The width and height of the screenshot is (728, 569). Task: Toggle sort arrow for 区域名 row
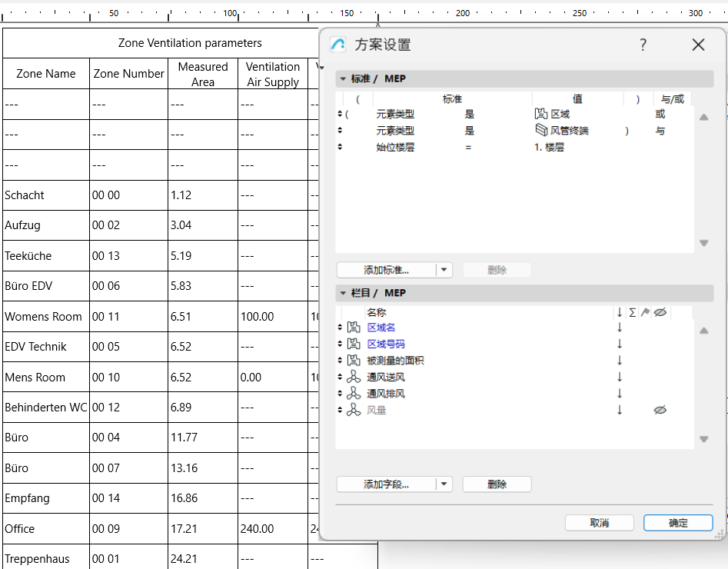click(x=620, y=328)
